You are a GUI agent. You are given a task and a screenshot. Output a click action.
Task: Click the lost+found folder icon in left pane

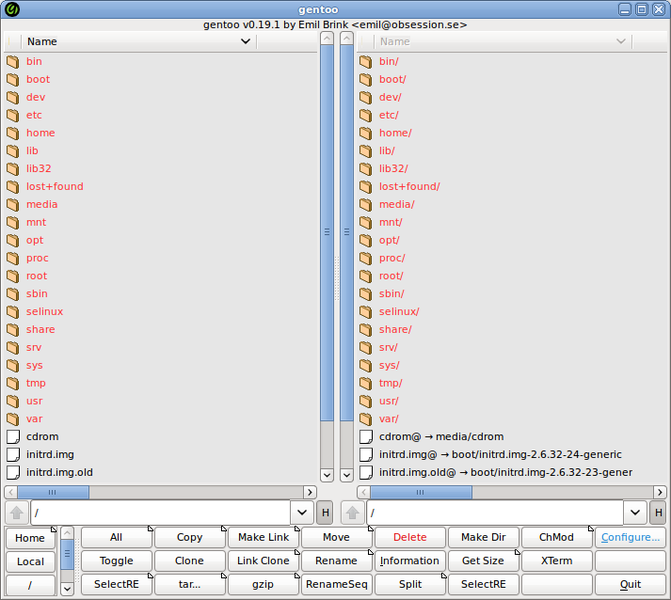[13, 187]
